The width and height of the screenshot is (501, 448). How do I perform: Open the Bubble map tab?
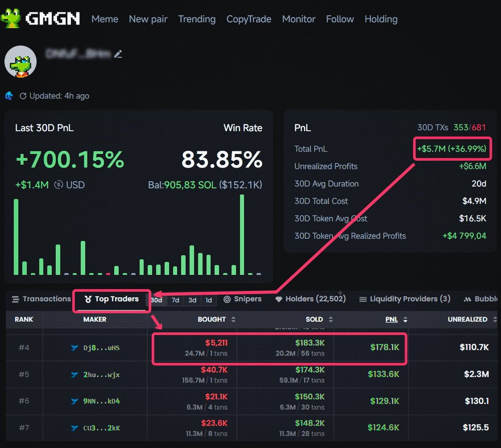[x=481, y=299]
